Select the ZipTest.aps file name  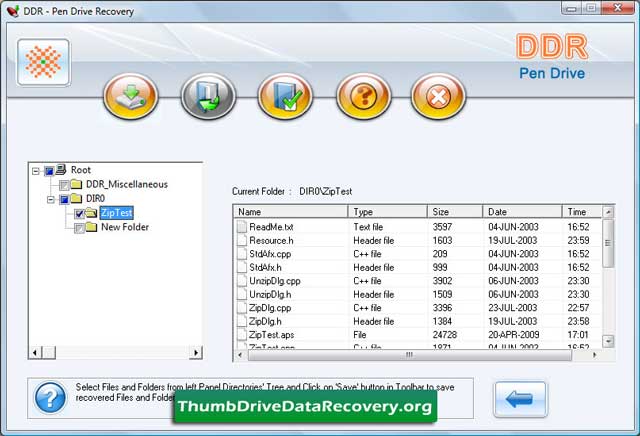click(272, 335)
